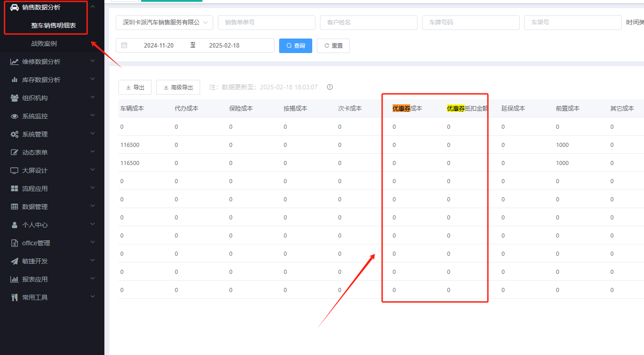Click the line chart icon for 维修数据分析

15,62
